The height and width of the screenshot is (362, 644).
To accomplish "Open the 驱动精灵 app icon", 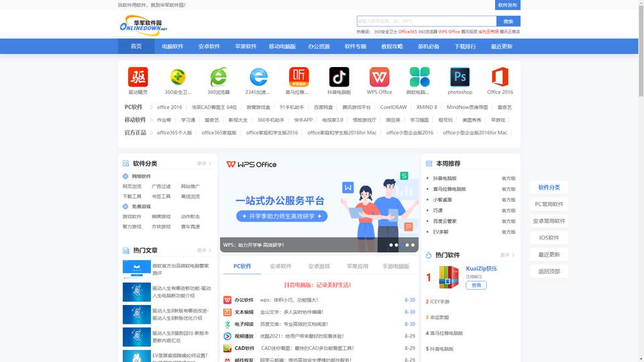I will coord(138,76).
